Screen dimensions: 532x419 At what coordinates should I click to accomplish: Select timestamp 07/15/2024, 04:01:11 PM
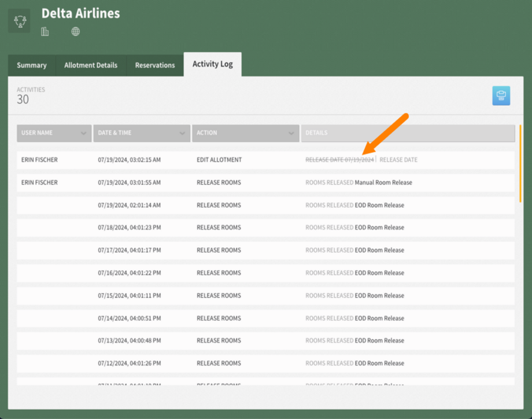coord(130,296)
